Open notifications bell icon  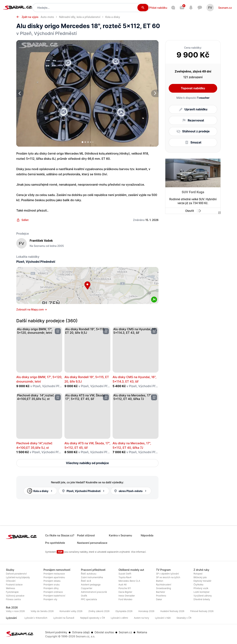tap(191, 8)
